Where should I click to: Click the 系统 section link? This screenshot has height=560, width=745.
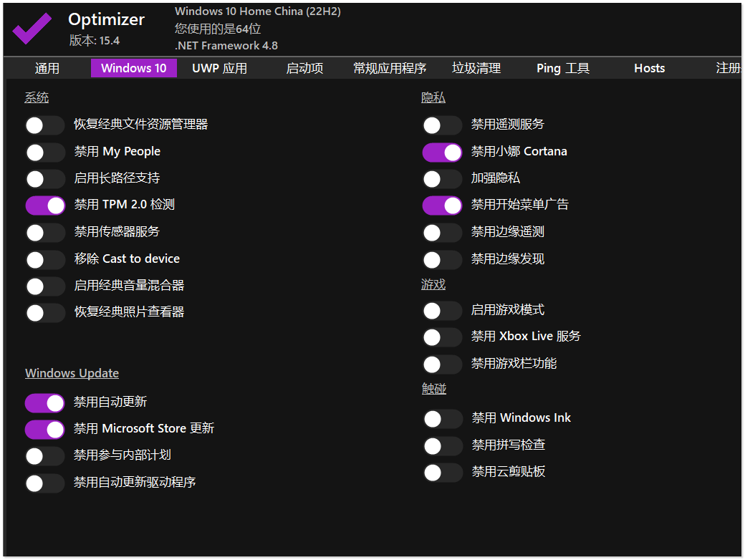pyautogui.click(x=37, y=97)
